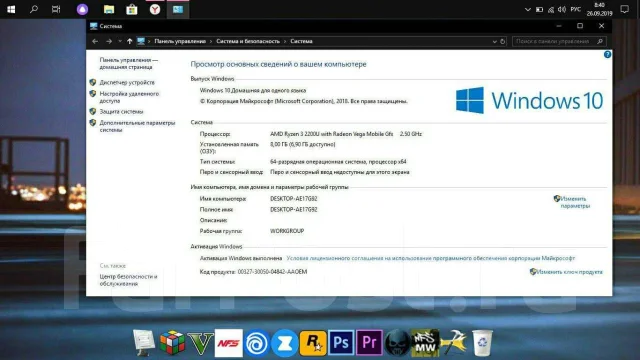
Task: Open Панель управления домашняя страница link
Action: [x=128, y=63]
